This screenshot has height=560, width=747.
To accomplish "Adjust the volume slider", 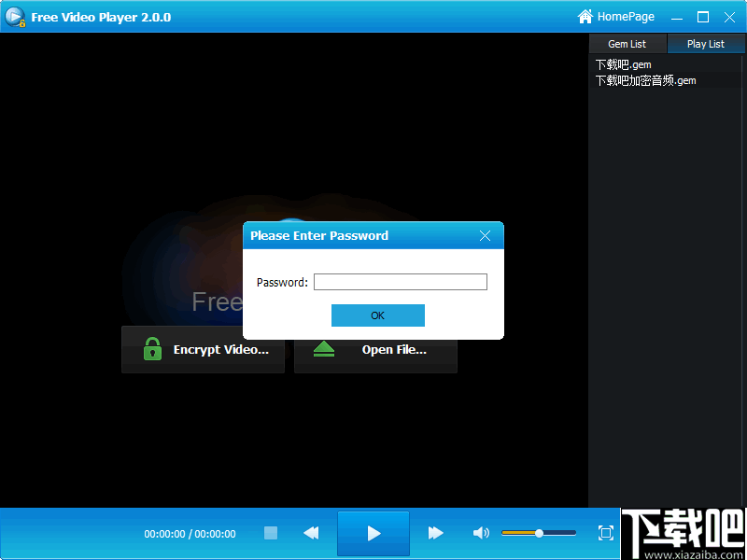I will [x=538, y=533].
